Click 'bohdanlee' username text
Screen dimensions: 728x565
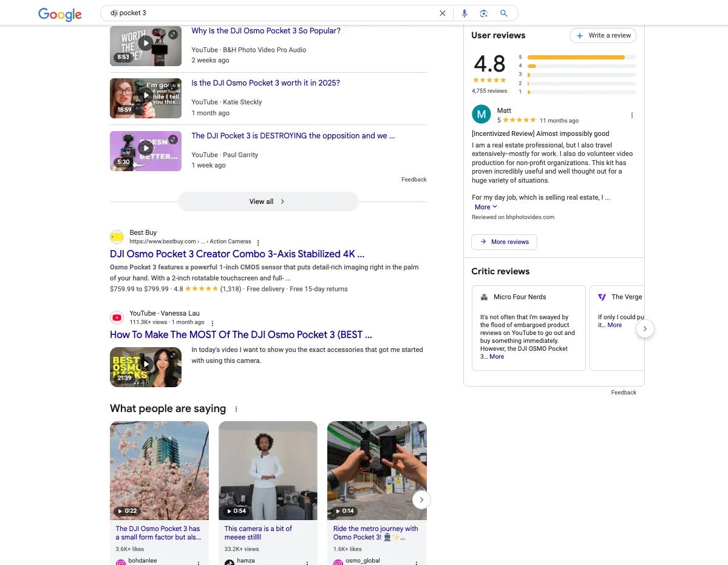pyautogui.click(x=143, y=560)
